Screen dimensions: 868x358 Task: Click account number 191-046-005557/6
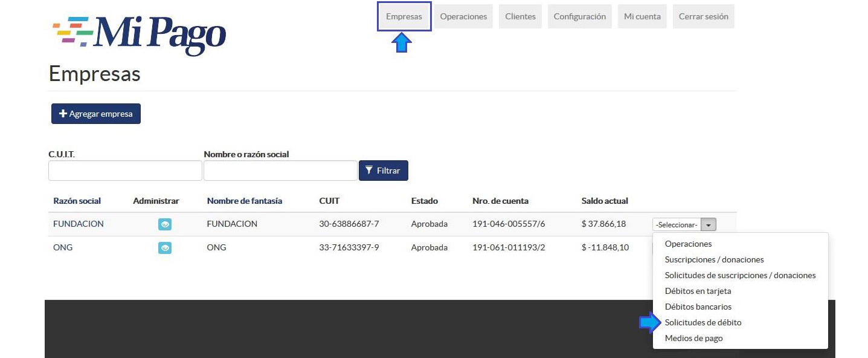tap(509, 224)
